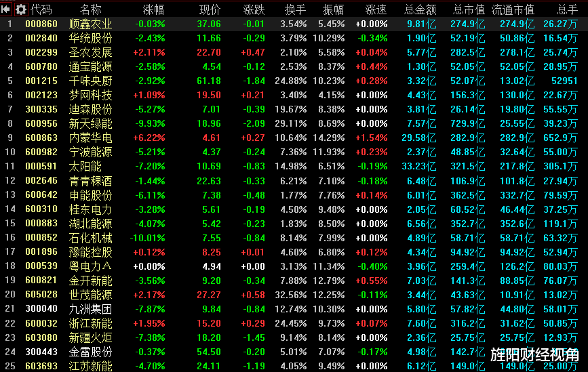588x372 pixels.
Task: Select stock name 申能股份
Action: [91, 195]
